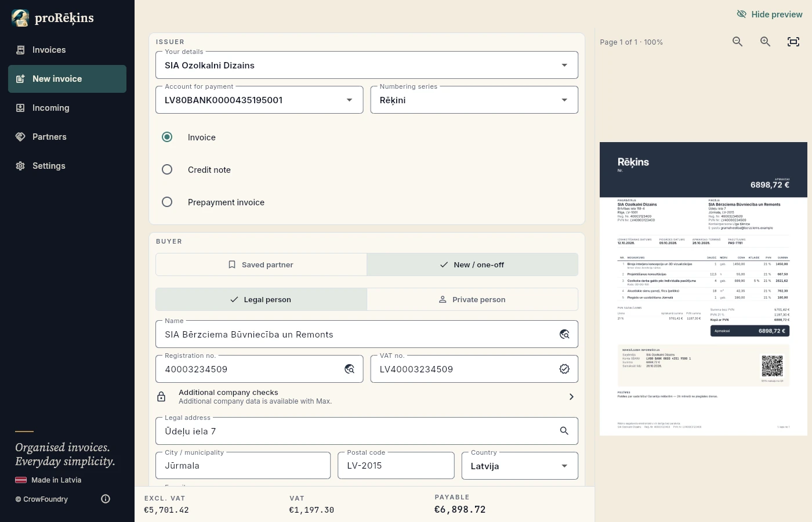Screen dimensions: 812x522
Task: Navigate to the Partners page
Action: pos(67,137)
